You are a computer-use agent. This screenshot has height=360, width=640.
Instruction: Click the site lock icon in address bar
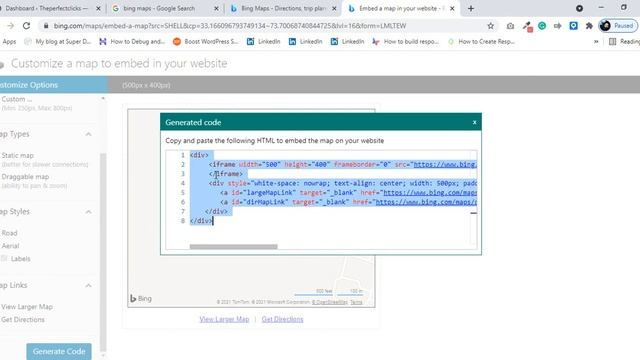pyautogui.click(x=46, y=26)
